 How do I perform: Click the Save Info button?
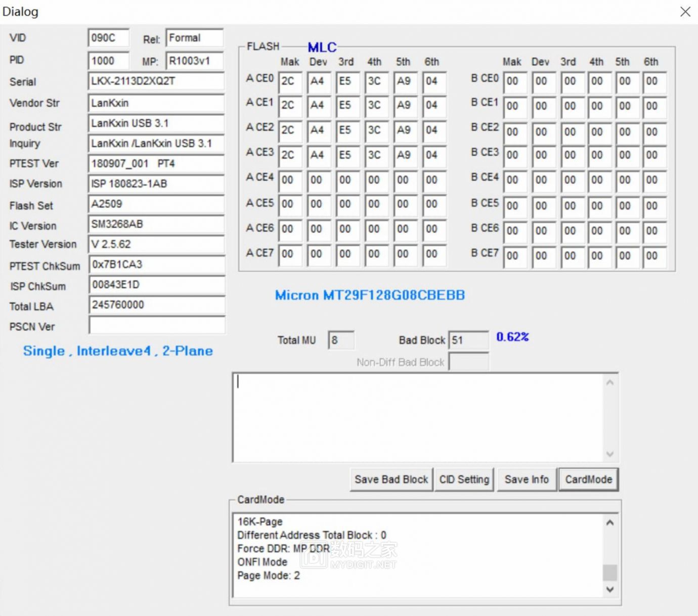527,479
